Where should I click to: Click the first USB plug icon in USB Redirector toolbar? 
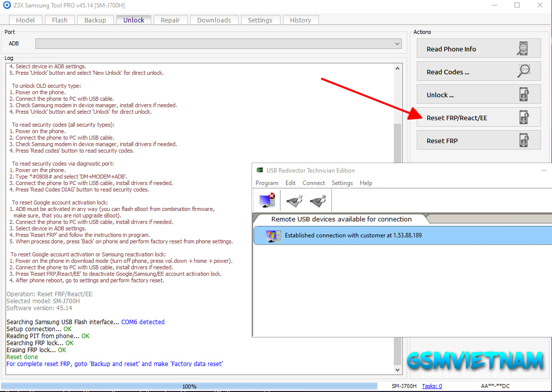pos(294,200)
